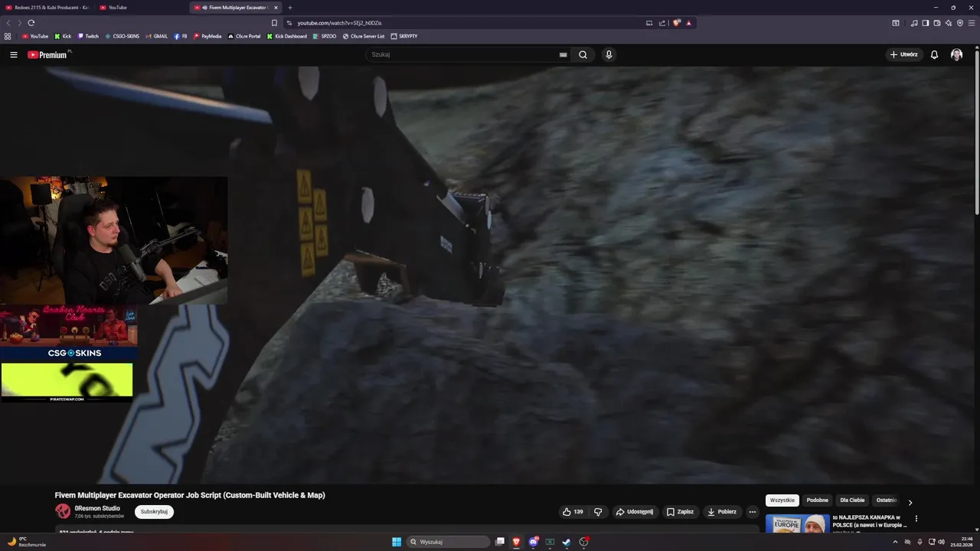Open the NAJLEPSZA KANAPKA video thumbnail
This screenshot has width=980, height=551.
tap(797, 523)
